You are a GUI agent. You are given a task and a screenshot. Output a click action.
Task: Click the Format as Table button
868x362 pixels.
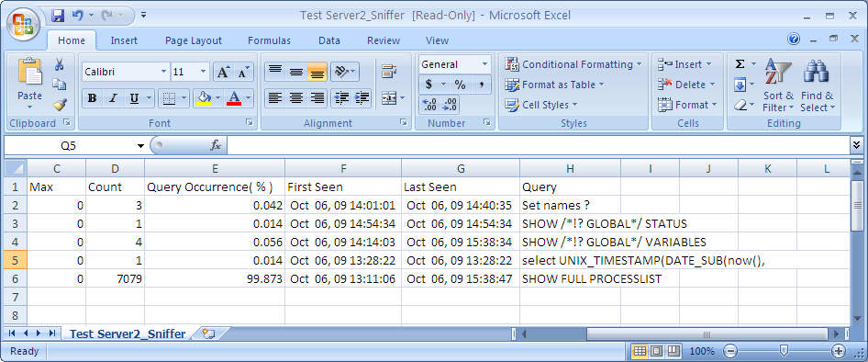[555, 85]
